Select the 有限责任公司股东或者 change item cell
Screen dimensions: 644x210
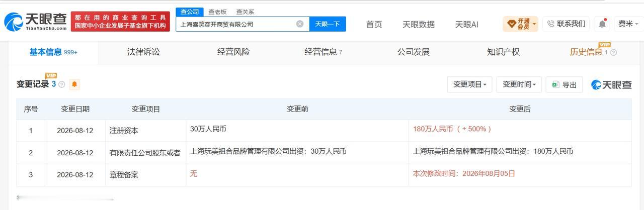click(x=145, y=153)
